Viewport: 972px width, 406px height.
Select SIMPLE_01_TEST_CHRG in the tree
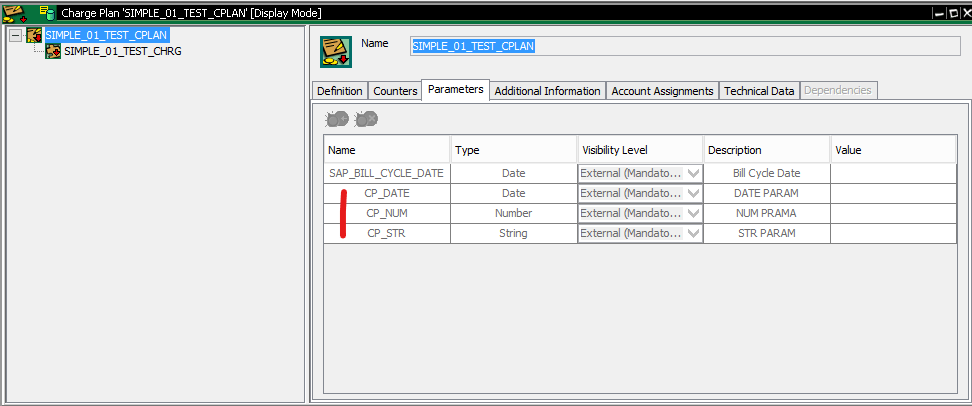122,51
